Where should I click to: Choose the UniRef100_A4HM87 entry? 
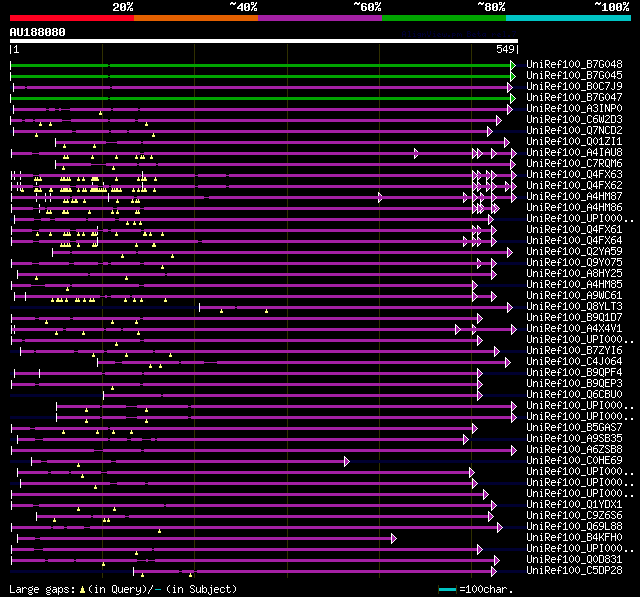point(574,197)
